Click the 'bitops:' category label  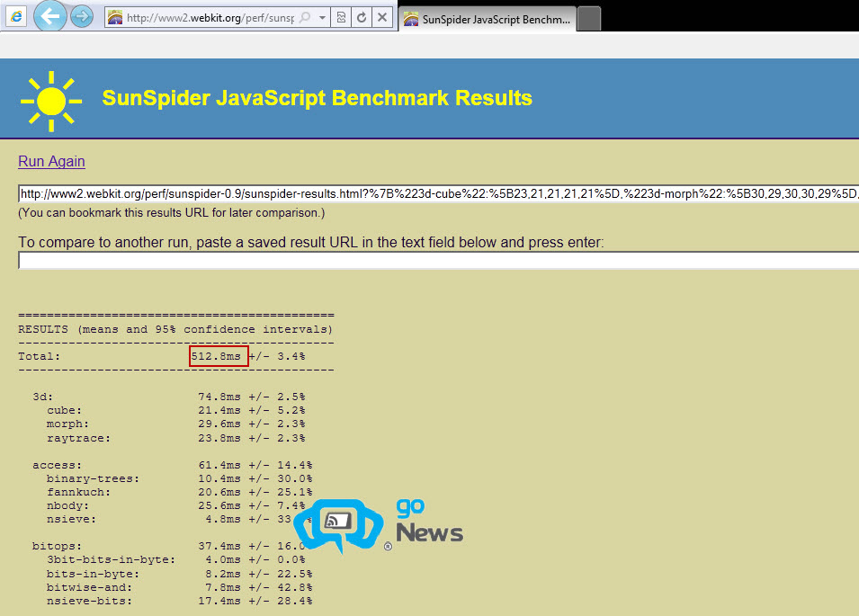pos(57,546)
